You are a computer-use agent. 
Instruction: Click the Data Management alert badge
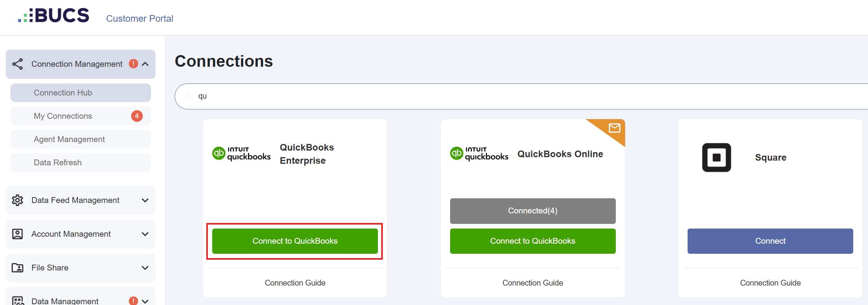pyautogui.click(x=133, y=301)
